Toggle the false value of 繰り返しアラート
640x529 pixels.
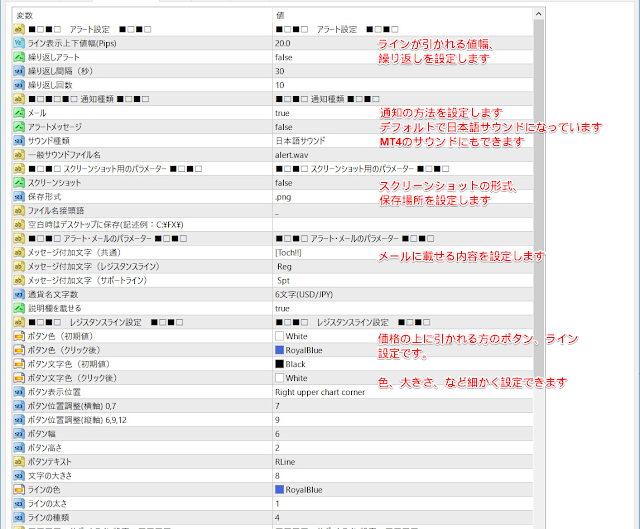click(x=284, y=57)
